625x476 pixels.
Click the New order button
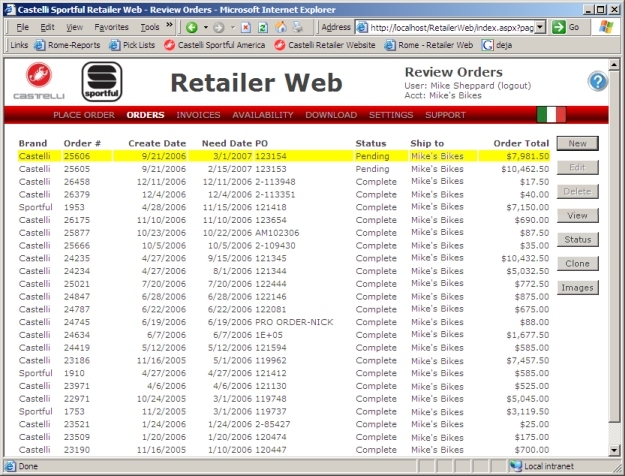click(x=577, y=144)
